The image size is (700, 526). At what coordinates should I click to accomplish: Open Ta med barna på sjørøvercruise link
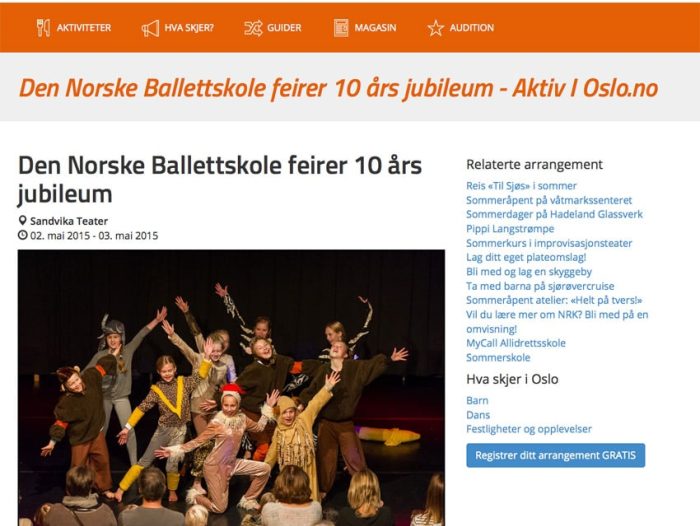point(540,286)
